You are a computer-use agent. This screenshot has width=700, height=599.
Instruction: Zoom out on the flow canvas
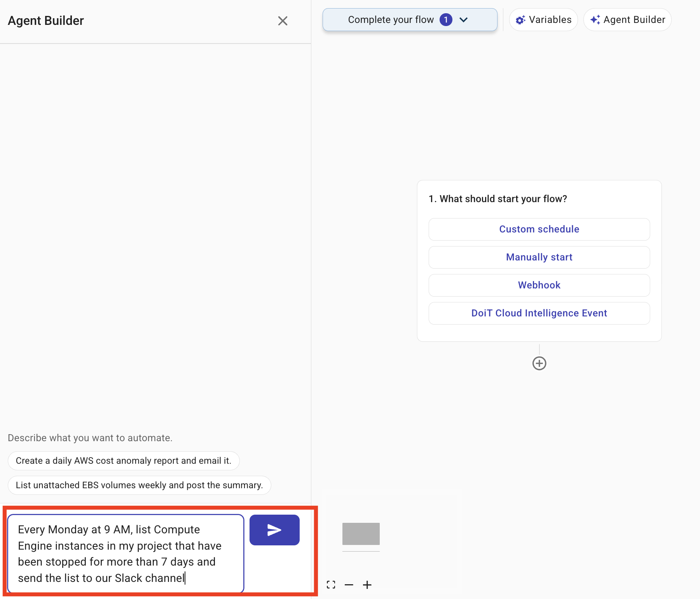point(349,585)
